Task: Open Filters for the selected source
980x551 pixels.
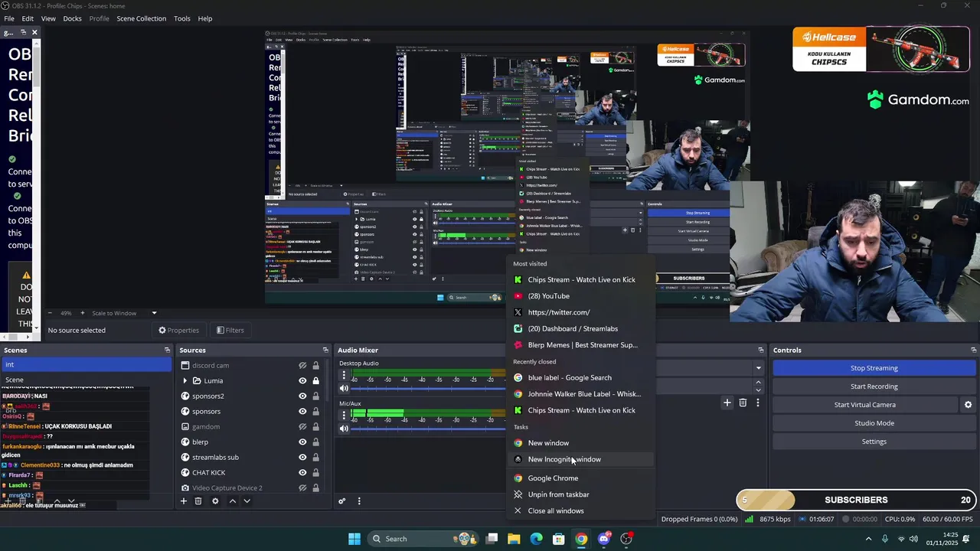Action: (x=230, y=331)
